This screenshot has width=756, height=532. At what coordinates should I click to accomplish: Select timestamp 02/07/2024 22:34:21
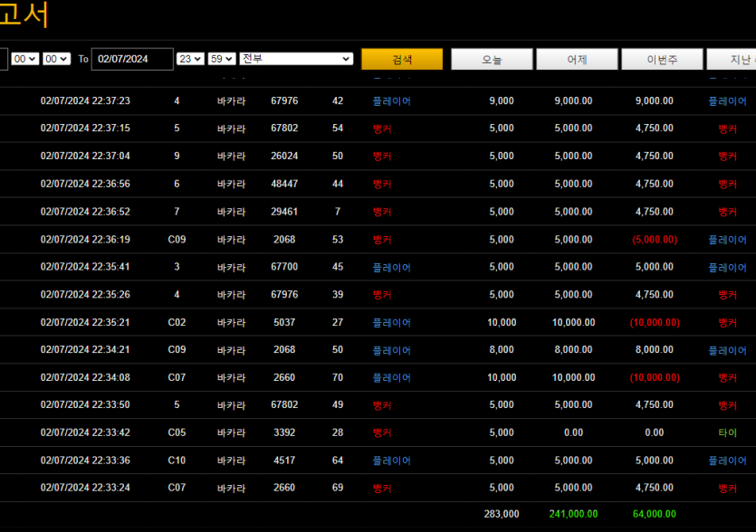(85, 350)
